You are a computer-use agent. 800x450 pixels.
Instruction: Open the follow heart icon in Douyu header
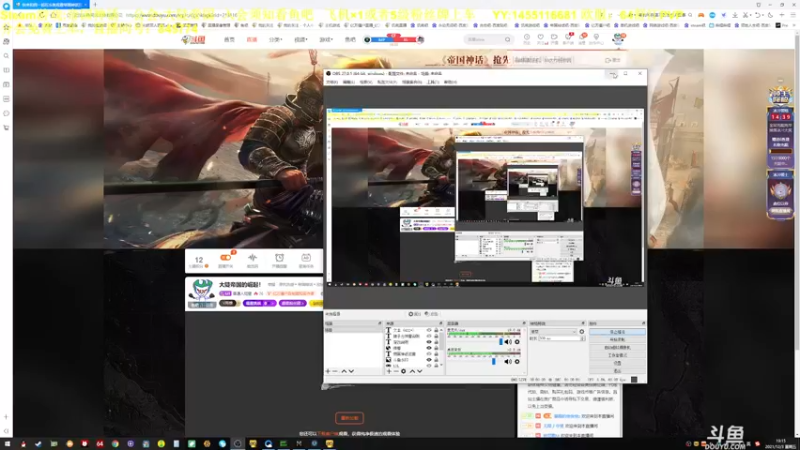[x=540, y=37]
